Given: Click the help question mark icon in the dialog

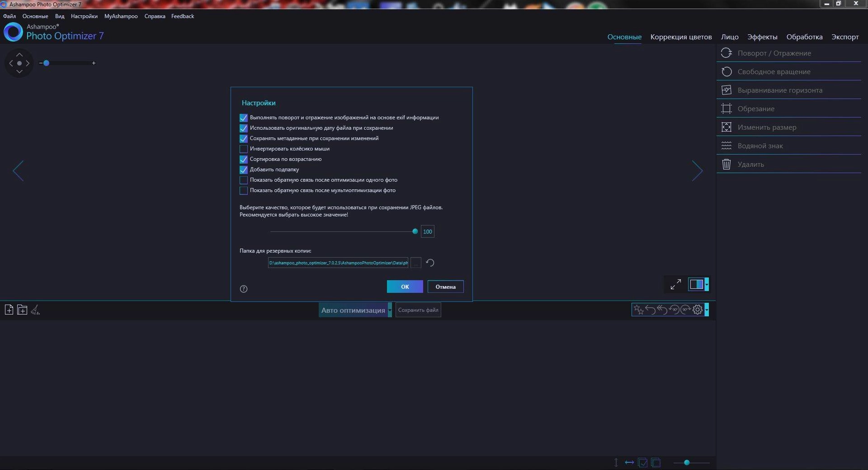Looking at the screenshot, I should 244,289.
